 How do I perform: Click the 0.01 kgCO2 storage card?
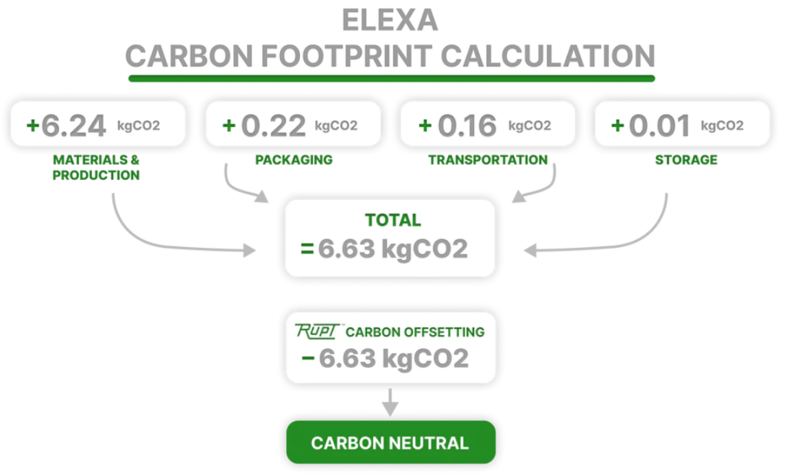click(x=683, y=126)
